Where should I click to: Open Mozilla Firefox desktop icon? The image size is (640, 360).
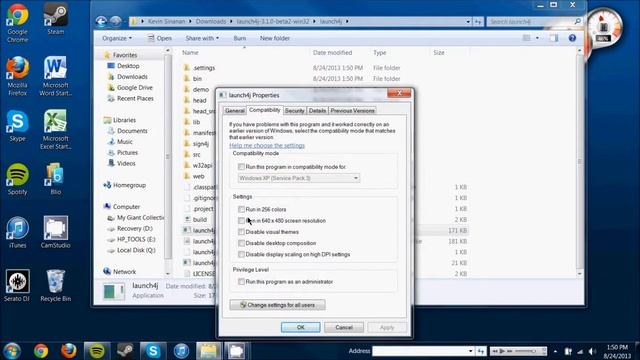[18, 76]
